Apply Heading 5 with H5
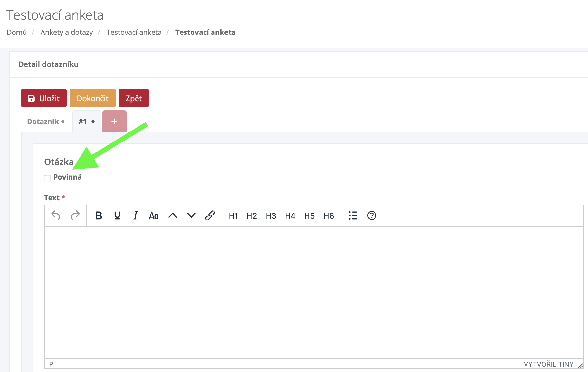588x372 pixels. (x=309, y=216)
